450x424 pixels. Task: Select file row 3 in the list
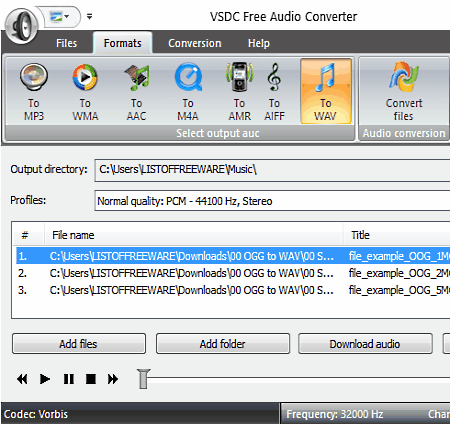(233, 290)
